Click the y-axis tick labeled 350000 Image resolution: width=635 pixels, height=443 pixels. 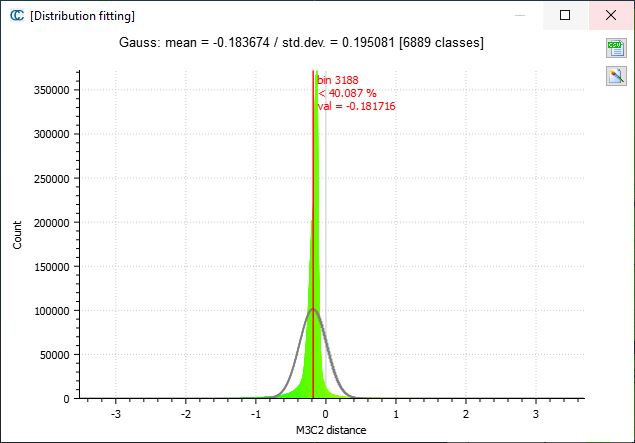pyautogui.click(x=50, y=90)
